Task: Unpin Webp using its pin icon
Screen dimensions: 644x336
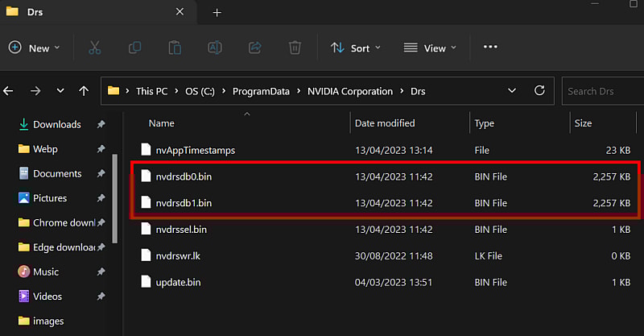Action: (x=101, y=148)
